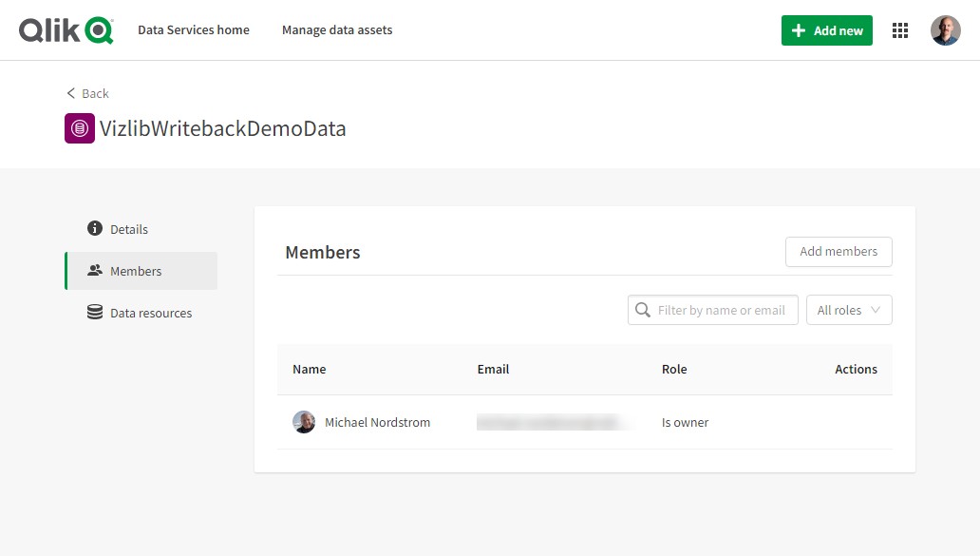Screen dimensions: 980x556
Task: Open the apps grid launcher icon
Action: coord(900,30)
